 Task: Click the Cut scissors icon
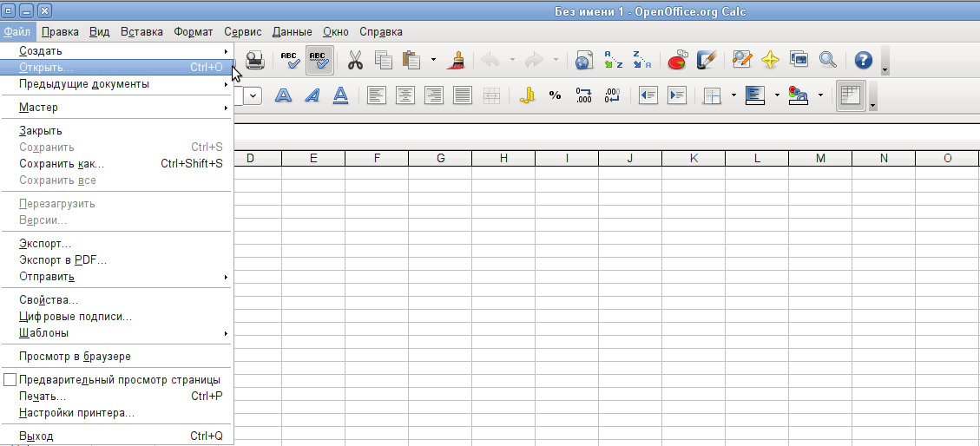[x=355, y=60]
